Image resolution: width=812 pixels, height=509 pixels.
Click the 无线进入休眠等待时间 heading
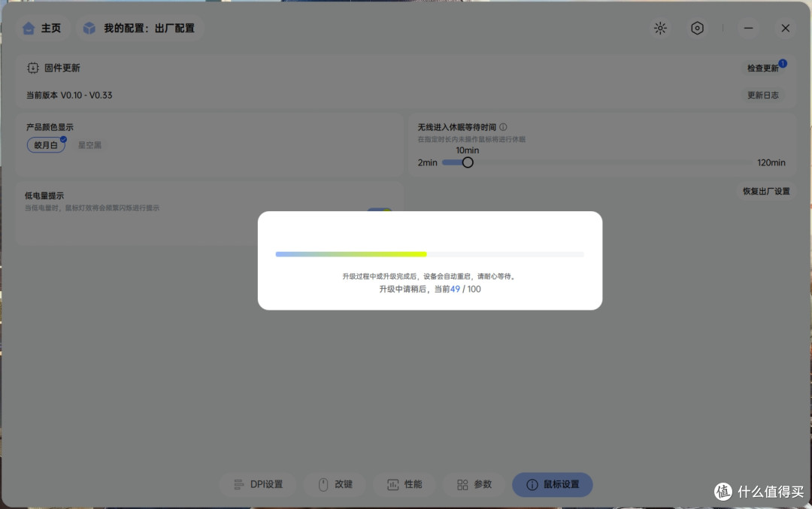tap(457, 127)
